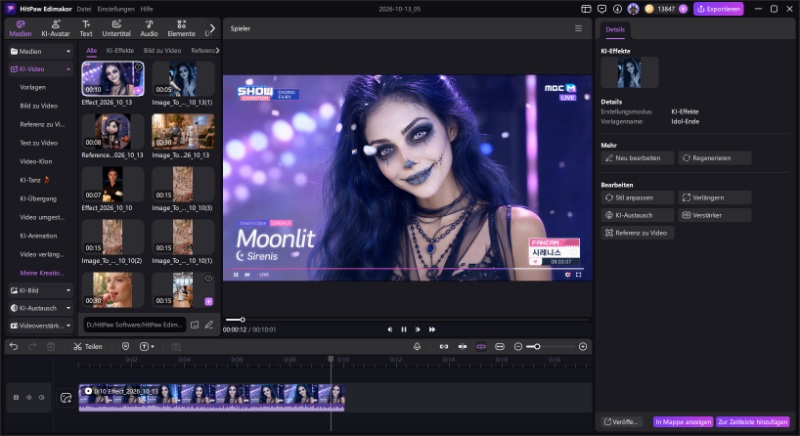Select KI-Übergang in the sidebar

pyautogui.click(x=38, y=198)
